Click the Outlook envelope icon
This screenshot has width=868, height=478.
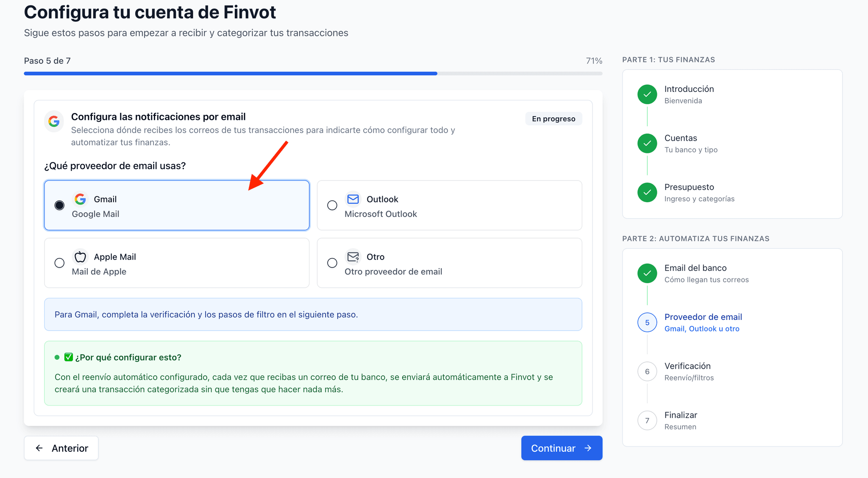[x=353, y=199]
